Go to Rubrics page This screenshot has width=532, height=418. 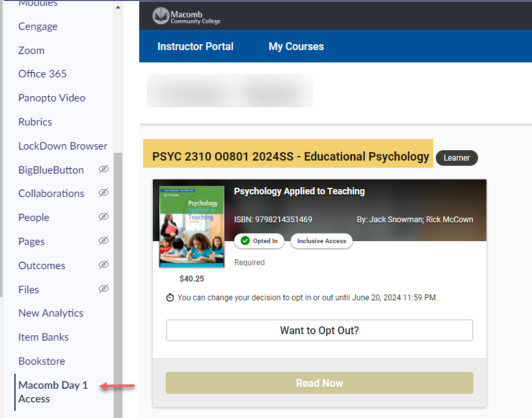[35, 122]
